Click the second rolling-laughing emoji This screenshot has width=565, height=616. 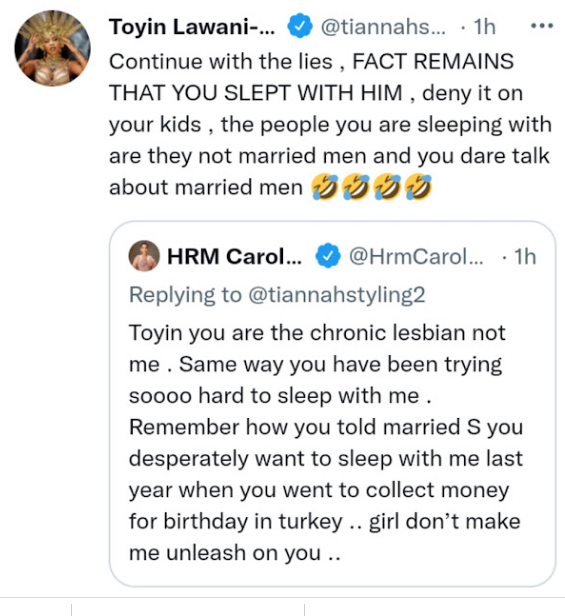[x=356, y=187]
